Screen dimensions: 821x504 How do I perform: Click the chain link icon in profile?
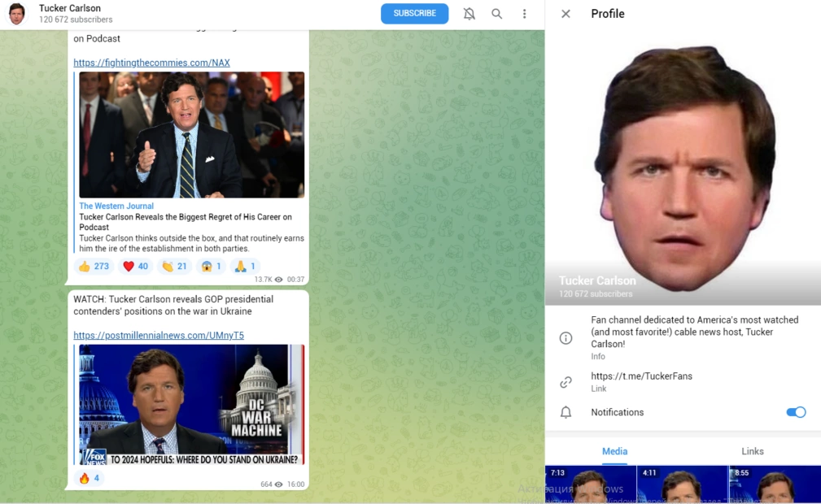coord(566,382)
